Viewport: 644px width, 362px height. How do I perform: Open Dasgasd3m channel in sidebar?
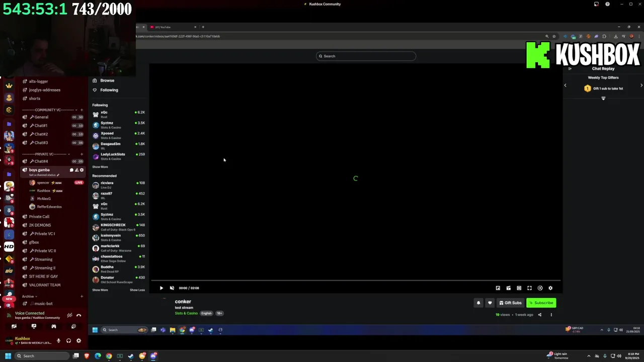[119, 146]
